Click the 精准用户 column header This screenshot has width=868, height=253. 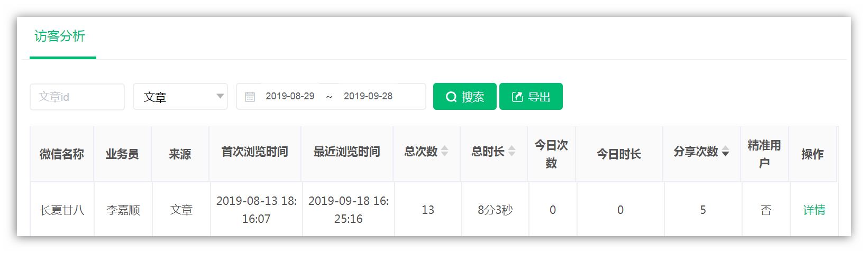(x=764, y=154)
